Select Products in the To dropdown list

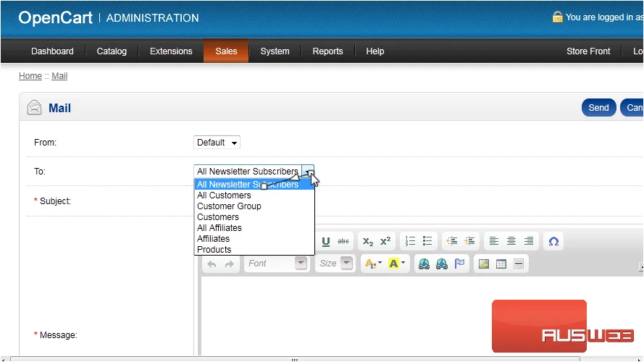(214, 250)
